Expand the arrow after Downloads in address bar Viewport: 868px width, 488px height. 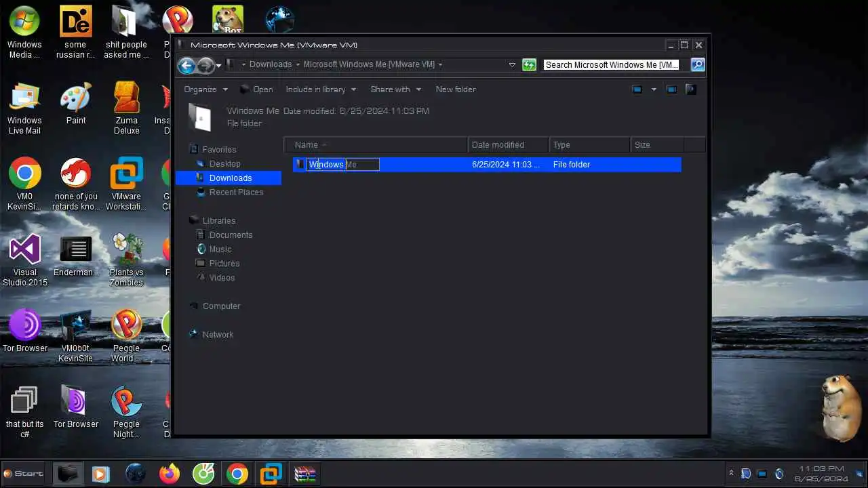tap(297, 65)
